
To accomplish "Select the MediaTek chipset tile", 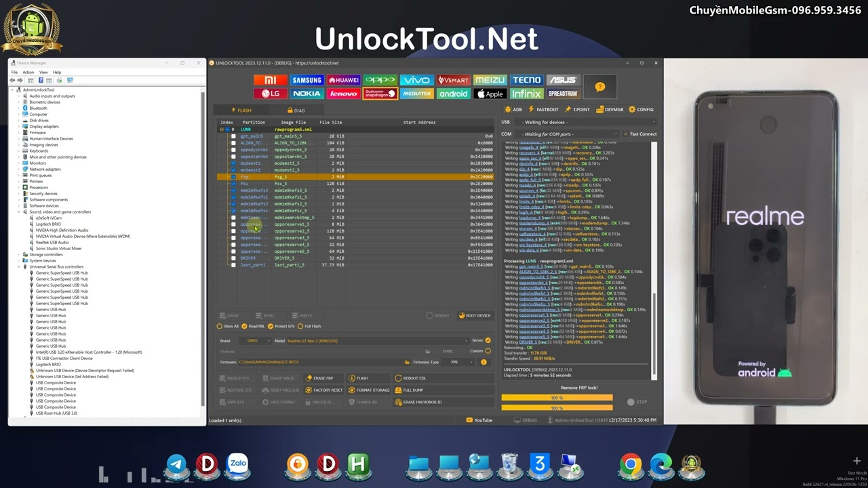I will tap(416, 94).
